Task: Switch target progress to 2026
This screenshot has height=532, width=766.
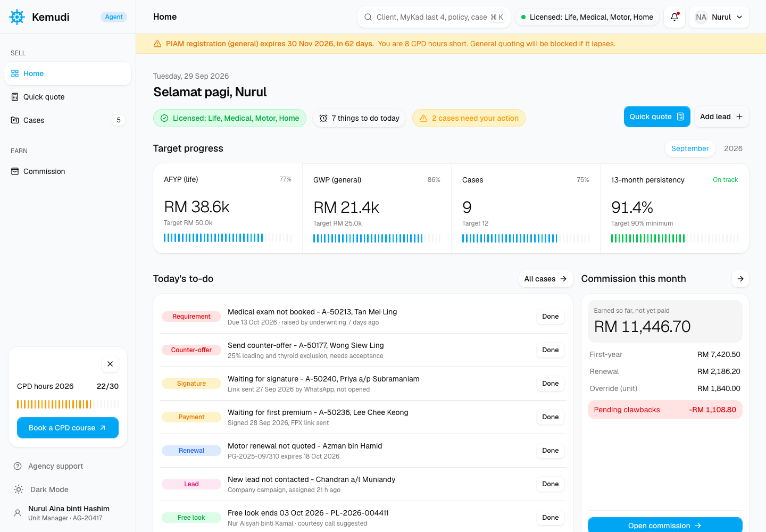Action: tap(733, 148)
